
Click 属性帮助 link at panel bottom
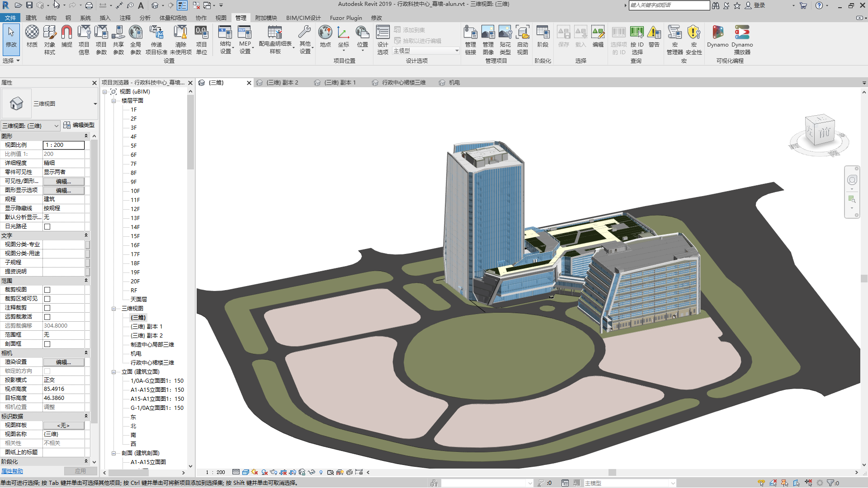point(13,471)
